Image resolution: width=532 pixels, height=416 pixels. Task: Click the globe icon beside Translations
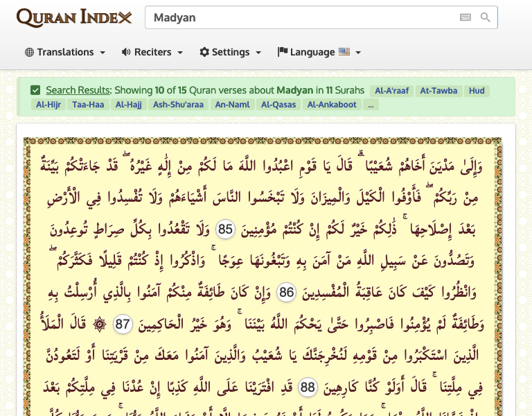[30, 52]
